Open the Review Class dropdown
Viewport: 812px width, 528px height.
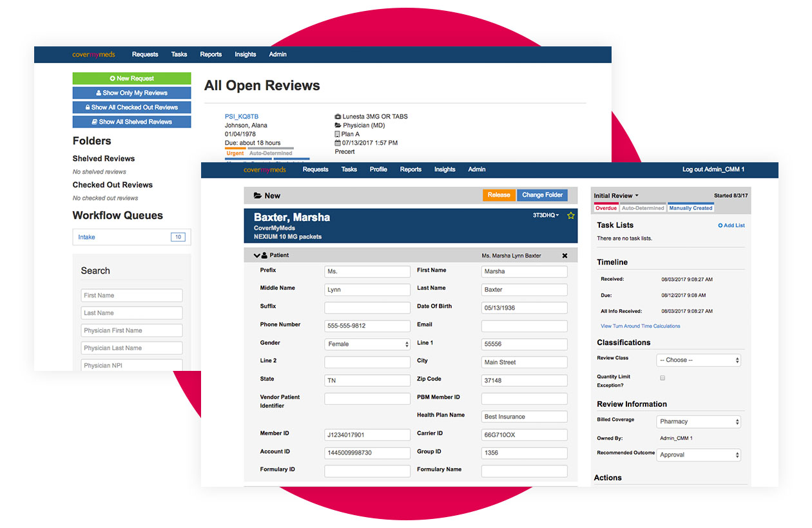[x=699, y=360]
